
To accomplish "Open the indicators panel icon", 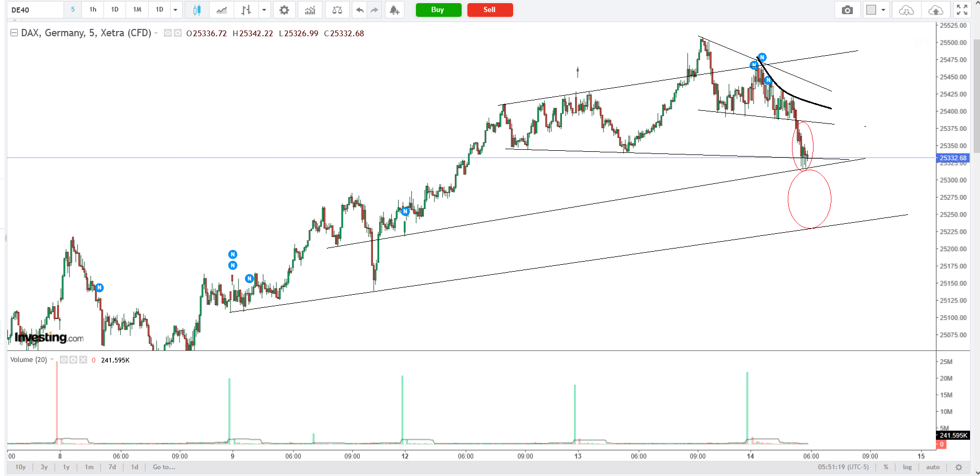I will pyautogui.click(x=310, y=10).
